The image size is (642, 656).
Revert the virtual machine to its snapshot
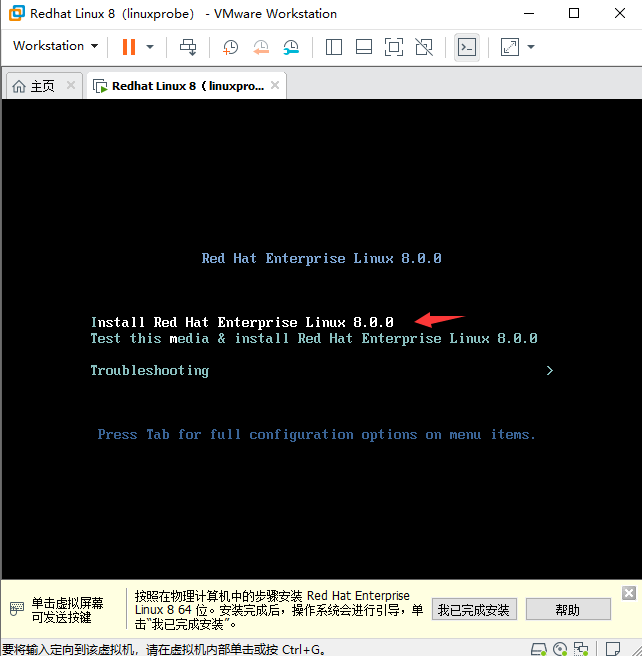pyautogui.click(x=261, y=47)
